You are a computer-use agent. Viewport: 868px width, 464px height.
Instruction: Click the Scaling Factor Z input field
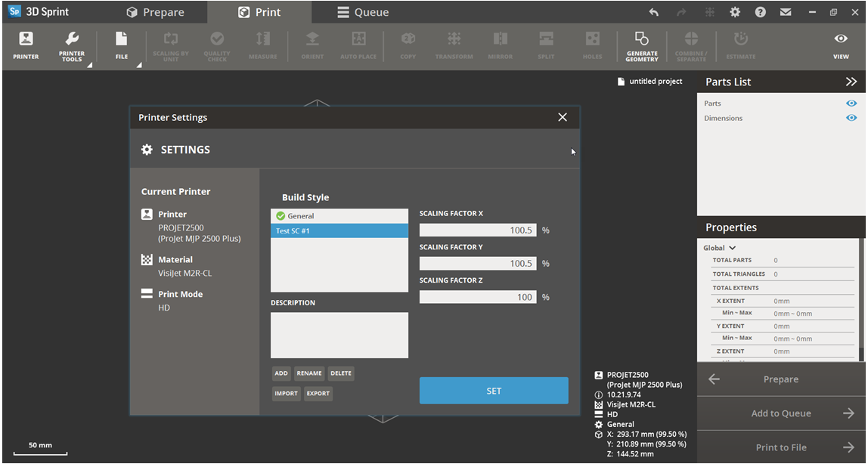(x=478, y=297)
